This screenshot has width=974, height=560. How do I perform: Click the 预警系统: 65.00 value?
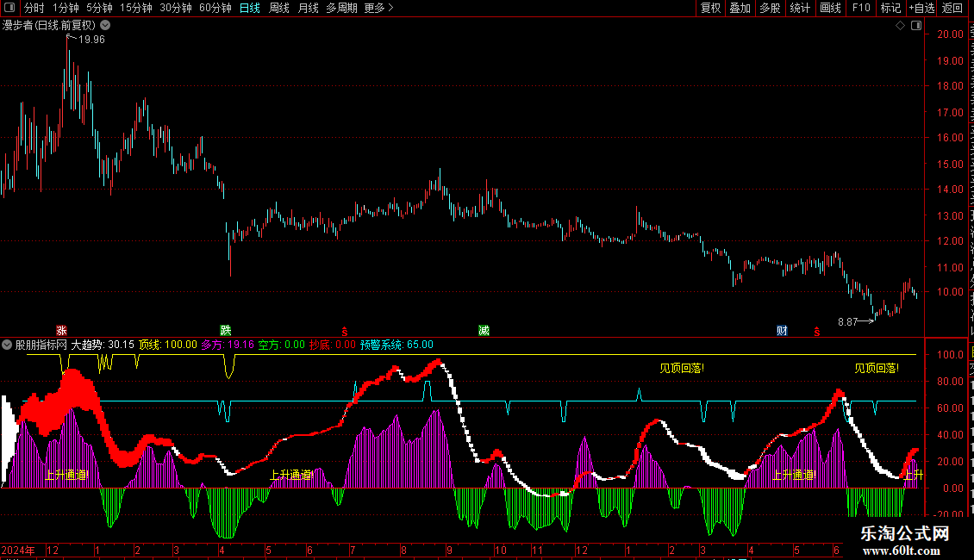[397, 345]
